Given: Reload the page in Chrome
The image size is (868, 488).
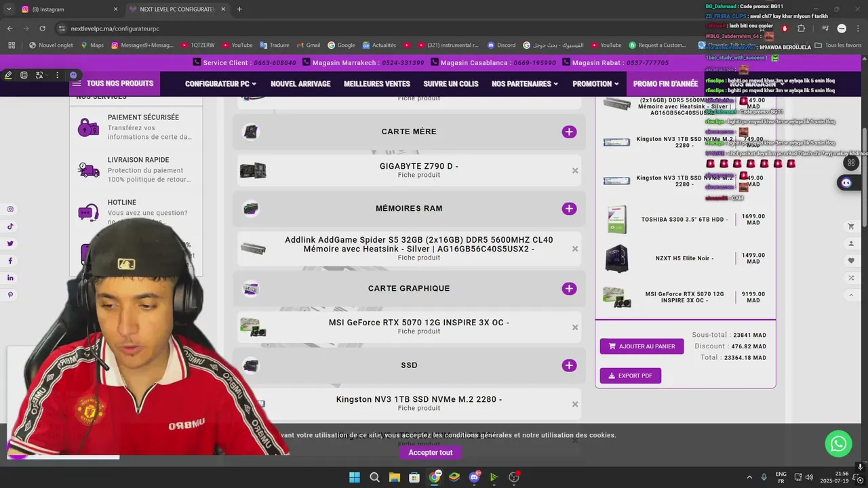Looking at the screenshot, I should click(x=42, y=28).
